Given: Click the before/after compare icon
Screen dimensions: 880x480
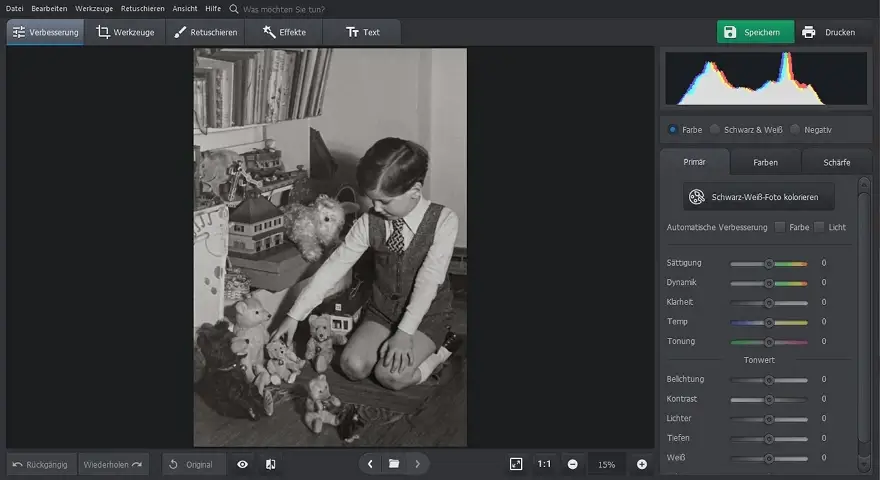Looking at the screenshot, I should tap(271, 464).
